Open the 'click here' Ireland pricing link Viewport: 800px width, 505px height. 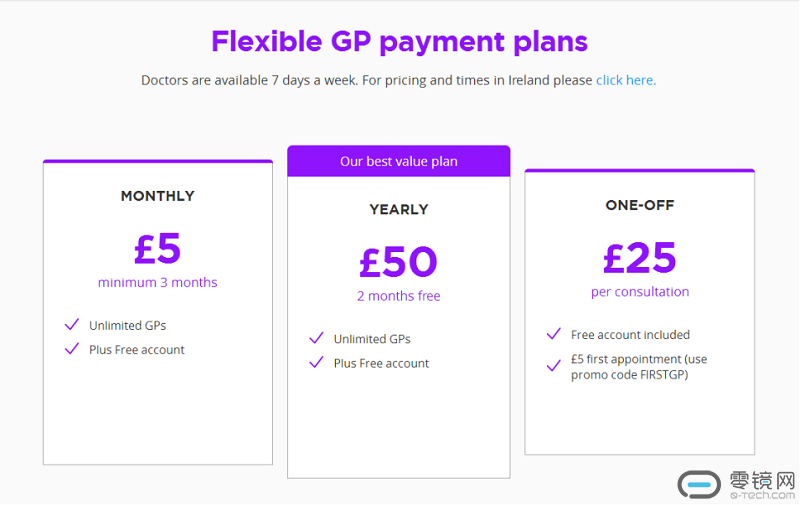click(x=626, y=80)
